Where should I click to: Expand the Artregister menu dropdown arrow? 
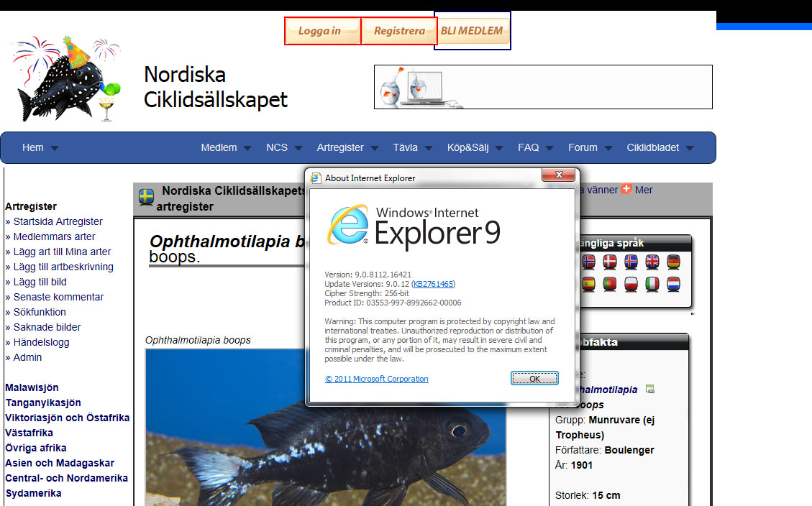tap(374, 148)
